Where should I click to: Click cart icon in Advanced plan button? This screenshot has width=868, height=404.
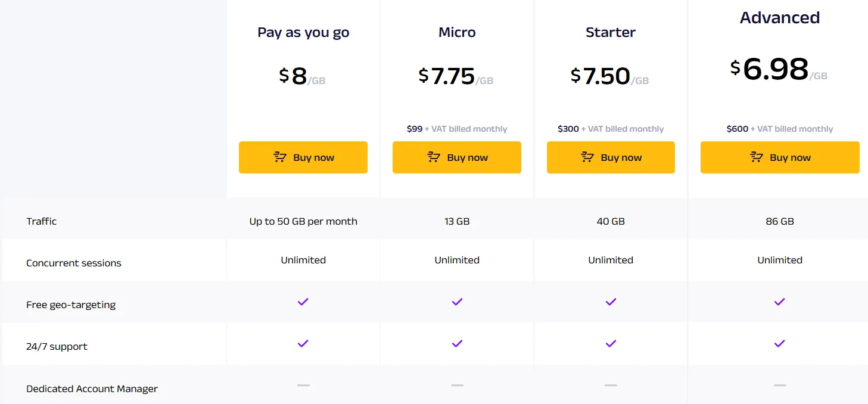tap(757, 157)
